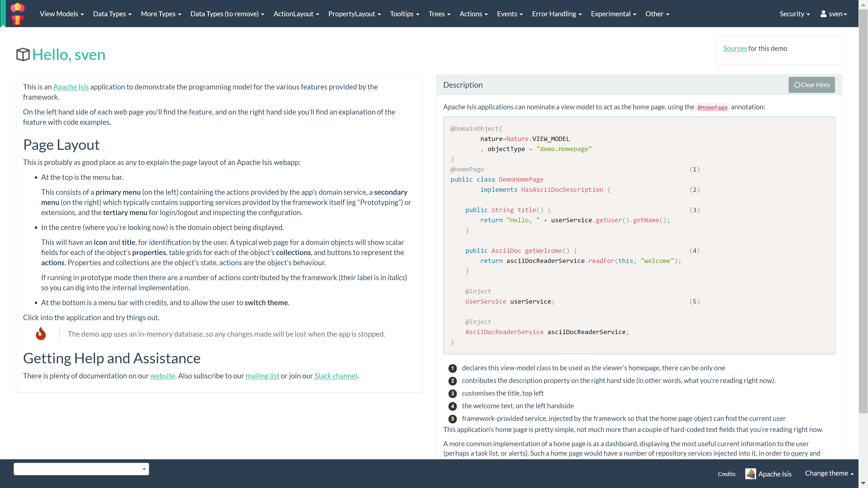Open the Error Handling menu
This screenshot has width=868, height=488.
pyautogui.click(x=557, y=14)
